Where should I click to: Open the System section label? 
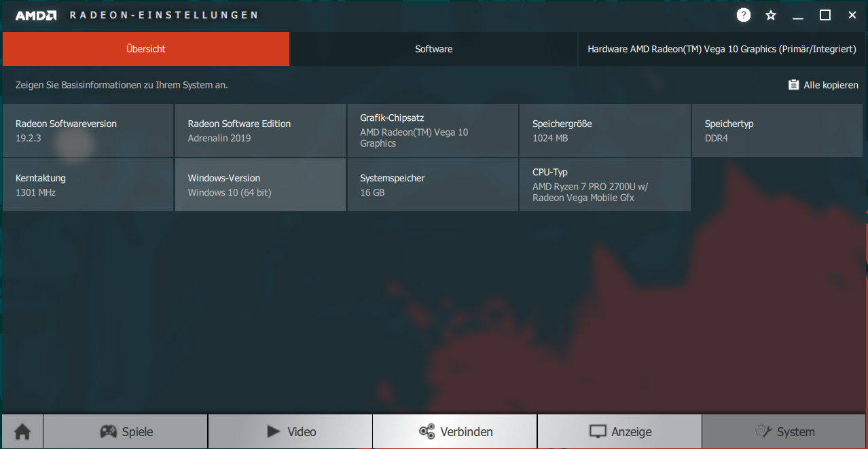[796, 432]
